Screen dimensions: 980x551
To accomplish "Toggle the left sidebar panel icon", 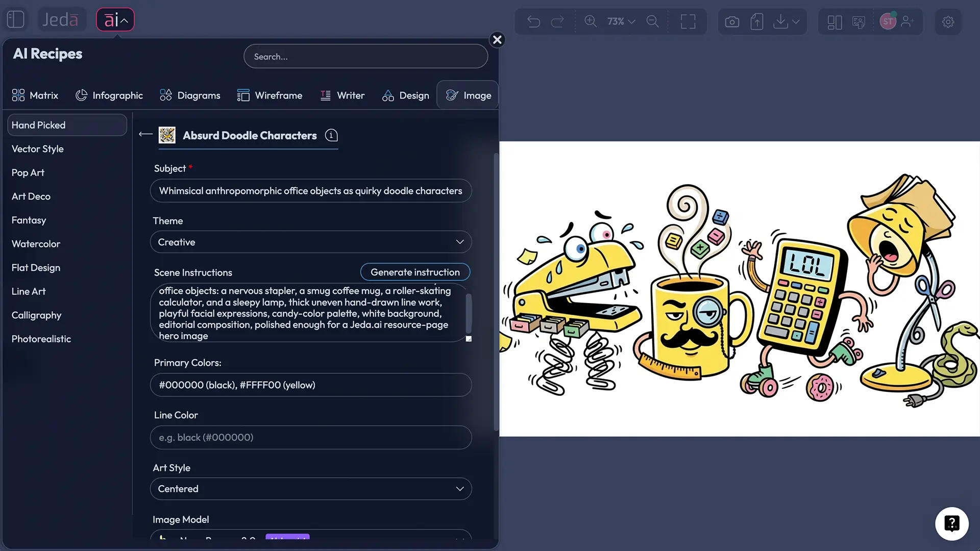I will [16, 19].
